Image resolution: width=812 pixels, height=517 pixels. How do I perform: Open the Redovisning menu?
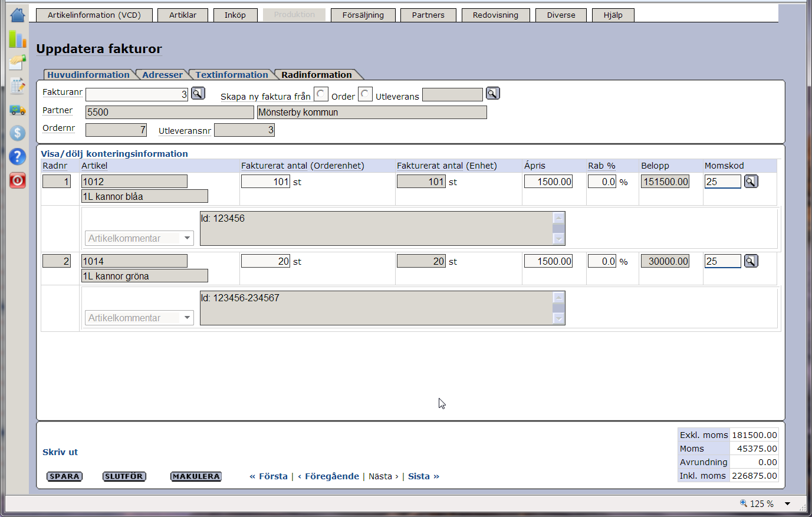coord(495,15)
